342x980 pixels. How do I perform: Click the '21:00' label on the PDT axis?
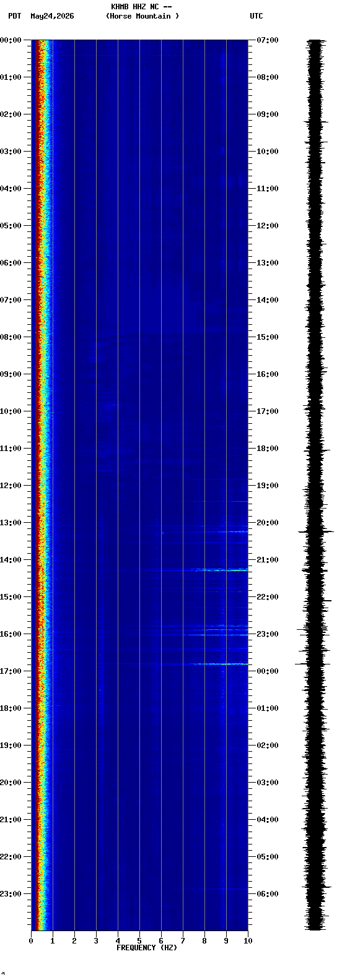click(11, 820)
